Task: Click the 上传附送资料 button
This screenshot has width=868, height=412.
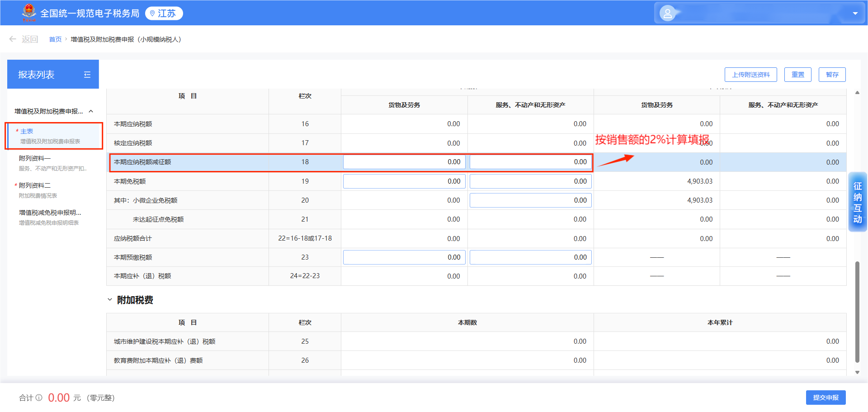Action: coord(750,75)
